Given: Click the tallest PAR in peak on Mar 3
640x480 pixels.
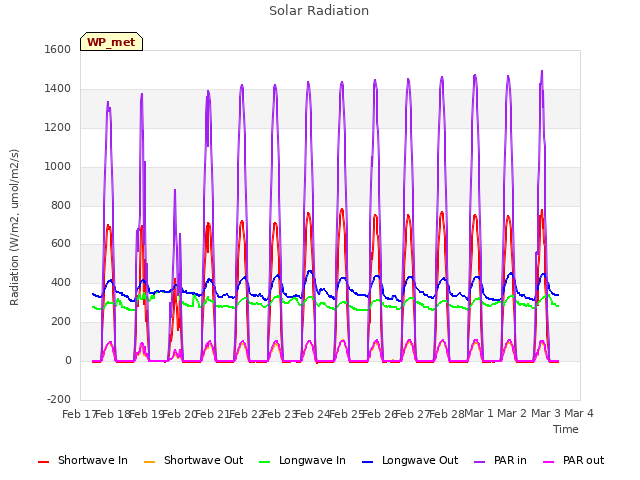Looking at the screenshot, I should 542,71.
